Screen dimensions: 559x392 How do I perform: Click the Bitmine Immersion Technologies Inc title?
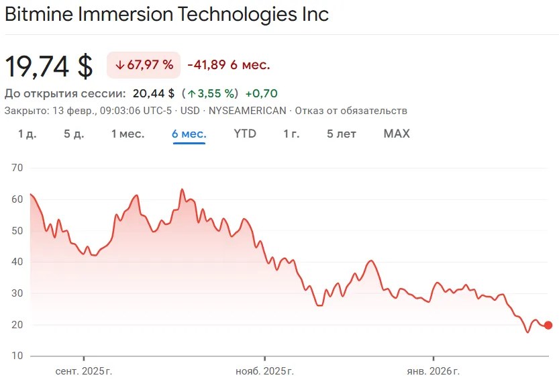click(167, 14)
